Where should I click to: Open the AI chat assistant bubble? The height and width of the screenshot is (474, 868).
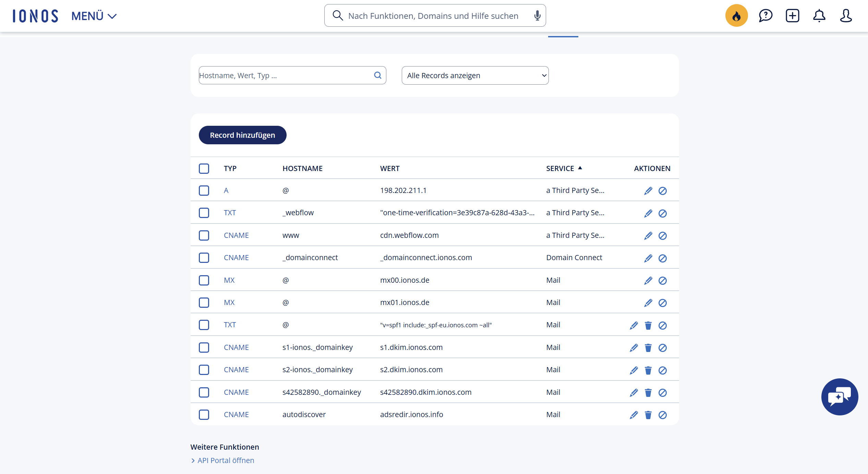[x=840, y=397]
